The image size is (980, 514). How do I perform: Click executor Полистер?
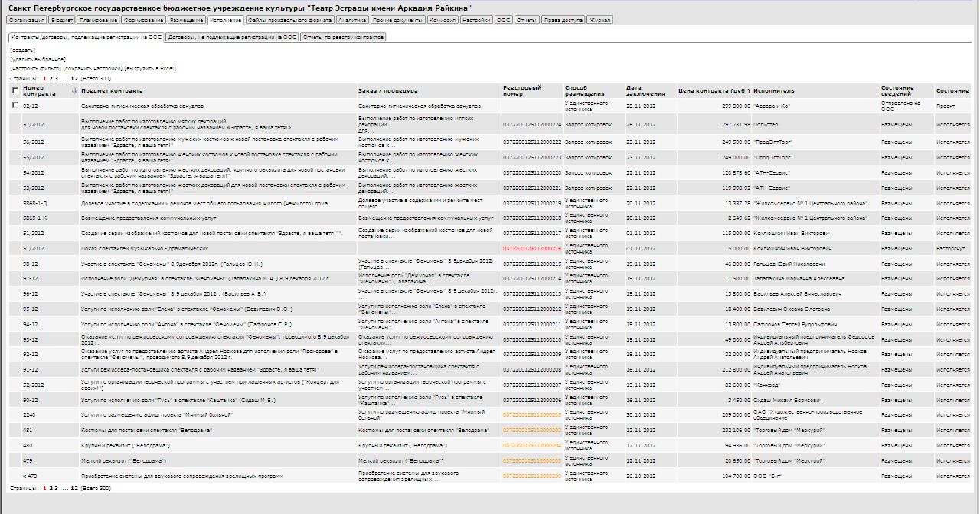pos(765,124)
